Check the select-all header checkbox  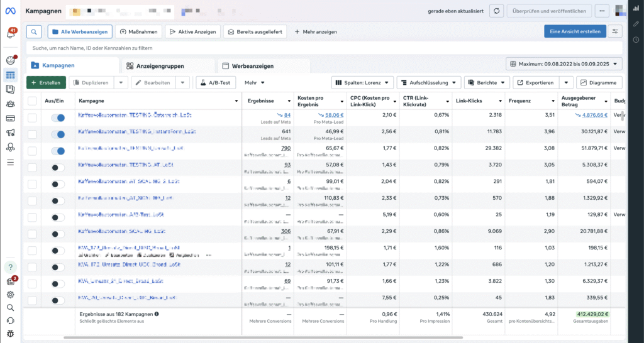coord(32,101)
